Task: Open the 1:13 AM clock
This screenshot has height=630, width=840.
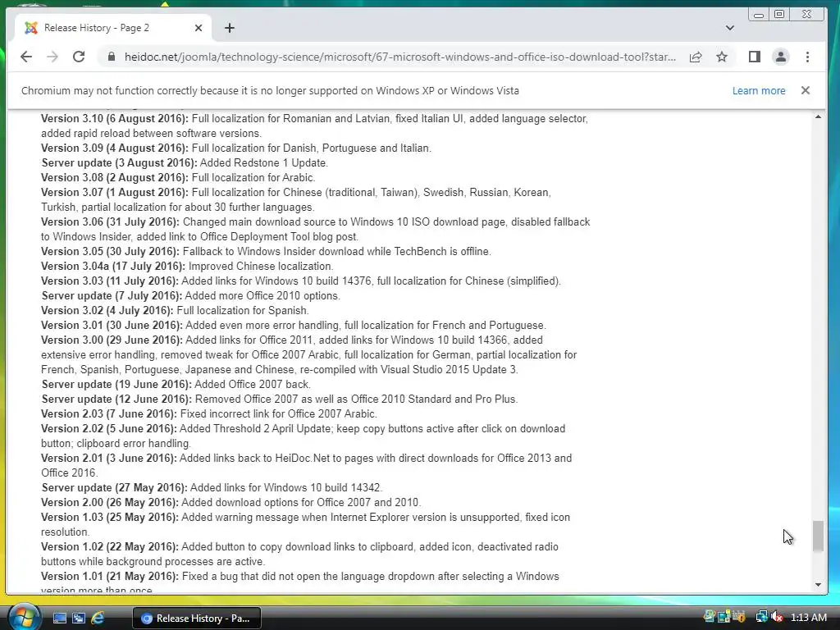Action: [808, 618]
